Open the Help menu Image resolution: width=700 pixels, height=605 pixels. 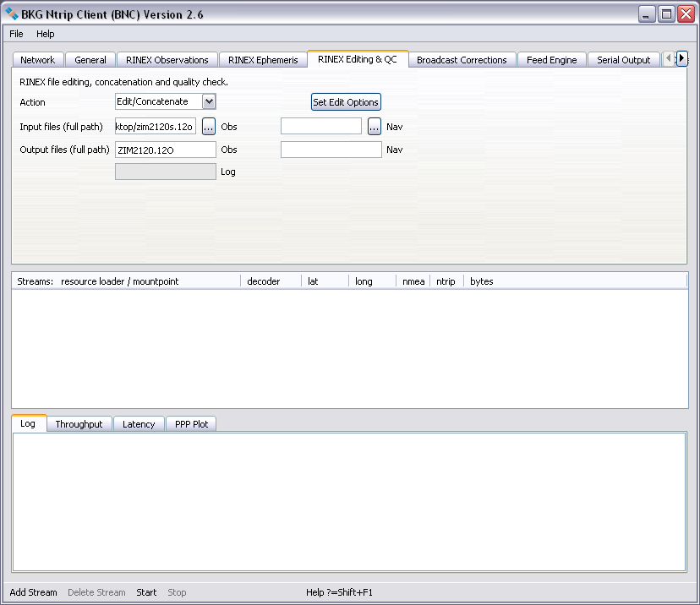45,34
